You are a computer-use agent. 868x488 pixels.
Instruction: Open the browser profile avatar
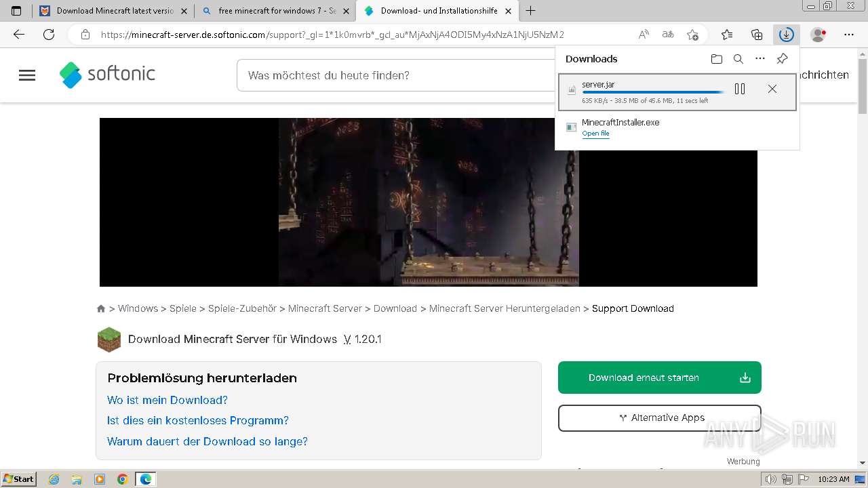click(x=818, y=35)
